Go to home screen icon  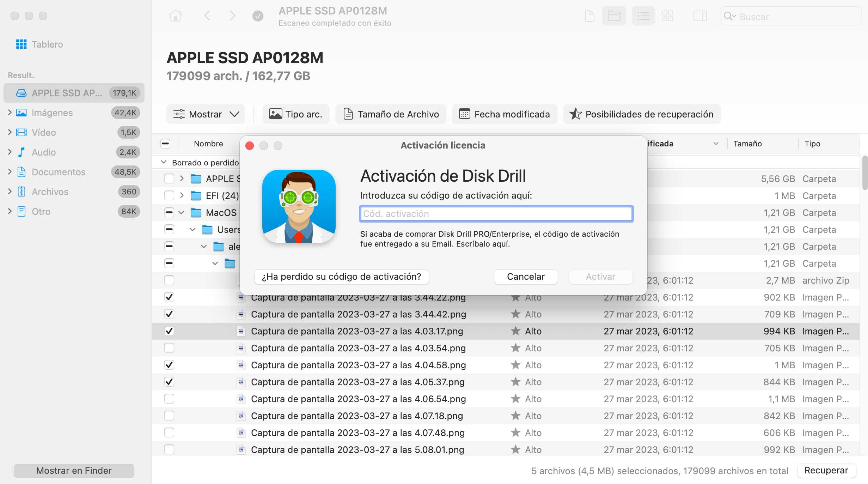(x=175, y=16)
